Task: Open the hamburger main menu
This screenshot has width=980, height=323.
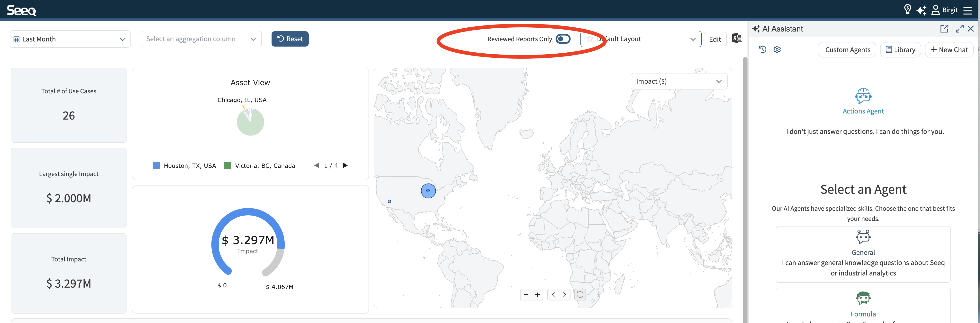Action: click(x=968, y=10)
